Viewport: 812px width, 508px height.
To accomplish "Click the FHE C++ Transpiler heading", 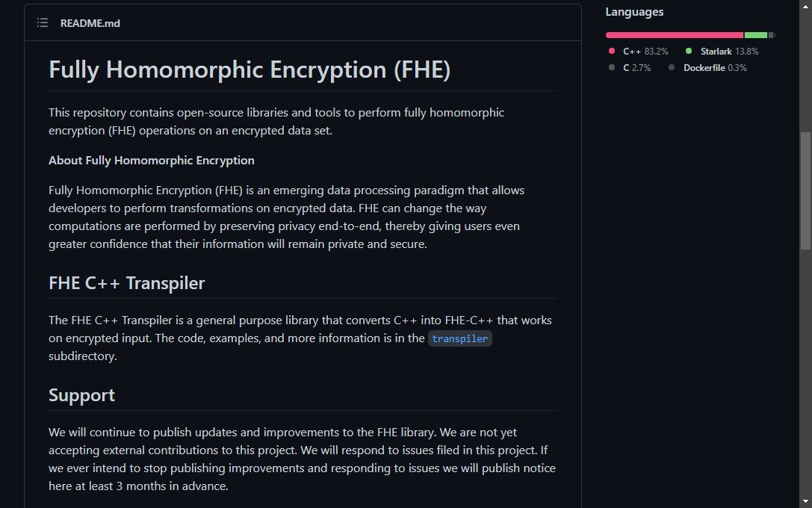I will point(126,283).
